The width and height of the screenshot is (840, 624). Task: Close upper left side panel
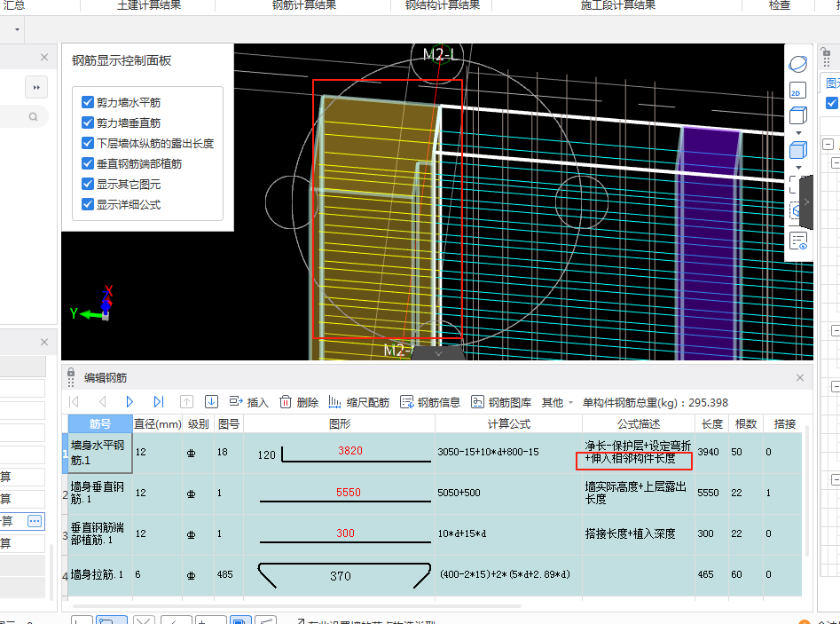click(x=44, y=57)
